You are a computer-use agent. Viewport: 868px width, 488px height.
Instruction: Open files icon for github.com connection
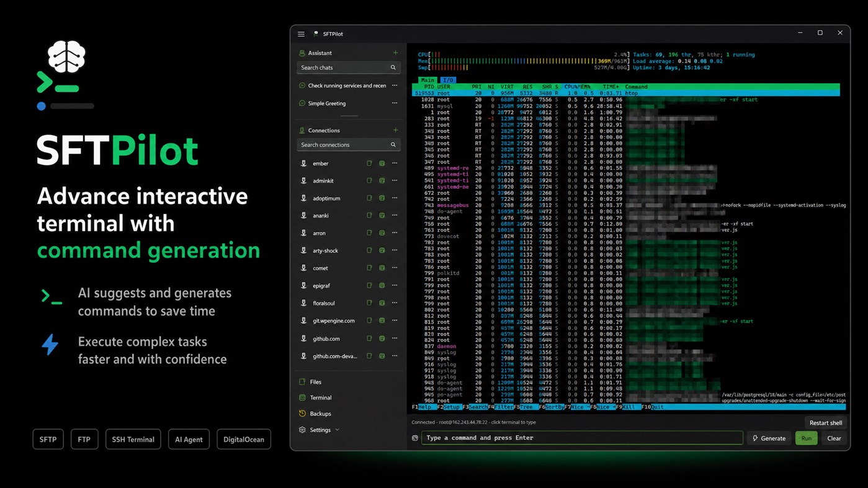[x=369, y=339]
